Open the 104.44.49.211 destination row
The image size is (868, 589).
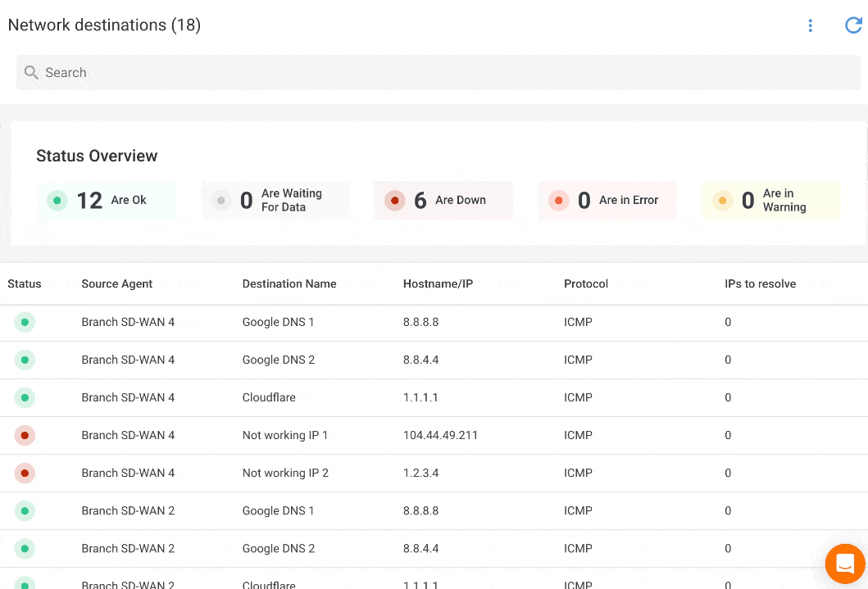pos(440,436)
